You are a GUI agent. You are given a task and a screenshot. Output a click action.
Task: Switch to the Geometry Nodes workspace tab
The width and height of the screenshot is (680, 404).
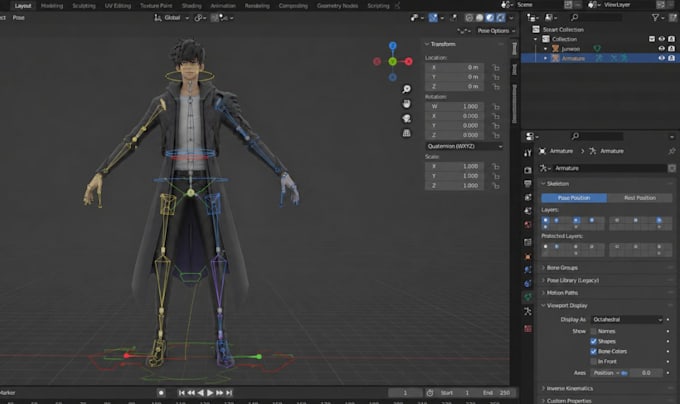(337, 6)
